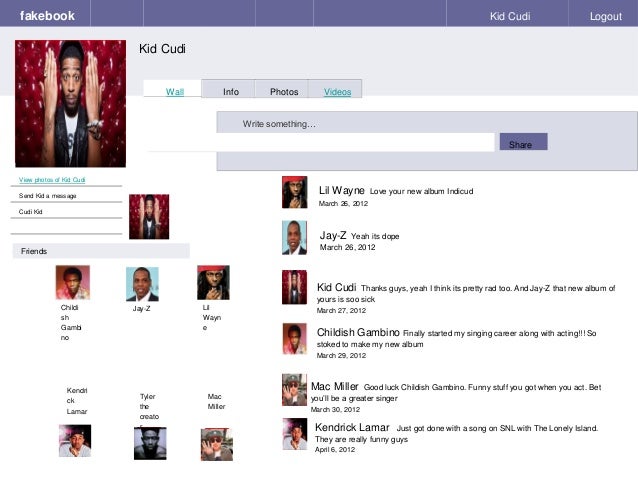
Task: Click Kendrick Lamar label in Friends list
Action: click(77, 401)
